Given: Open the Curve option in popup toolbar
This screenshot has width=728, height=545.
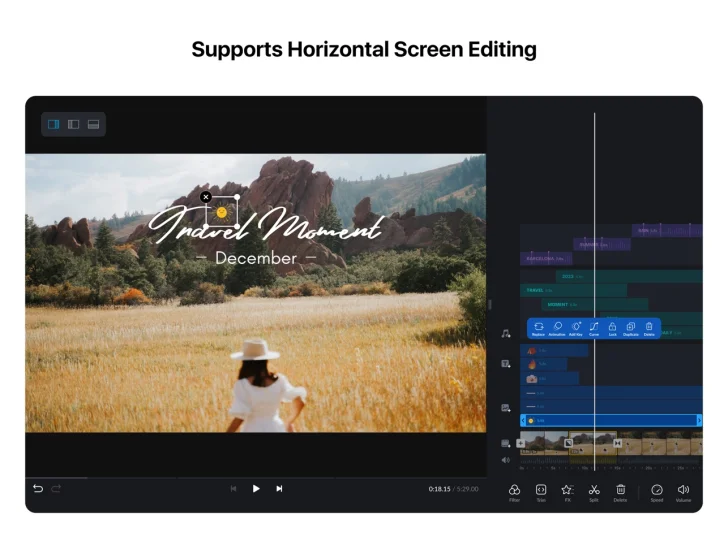Looking at the screenshot, I should [594, 327].
